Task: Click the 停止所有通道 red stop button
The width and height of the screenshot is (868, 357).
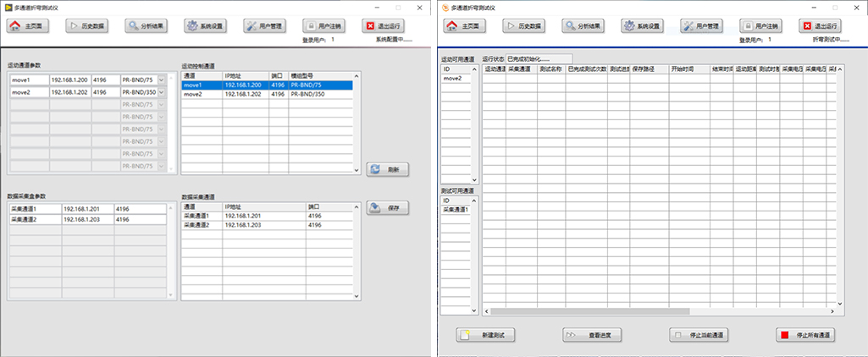Action: (806, 335)
